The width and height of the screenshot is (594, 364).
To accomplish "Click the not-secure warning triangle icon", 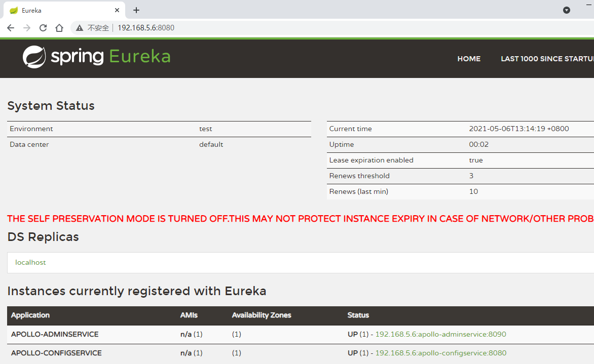I will pos(80,28).
